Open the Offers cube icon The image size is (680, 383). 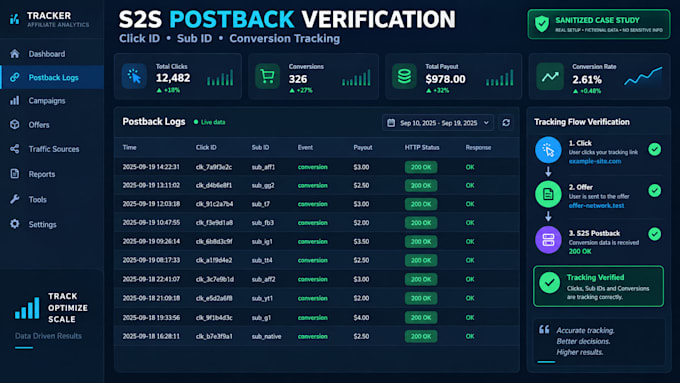pos(15,124)
